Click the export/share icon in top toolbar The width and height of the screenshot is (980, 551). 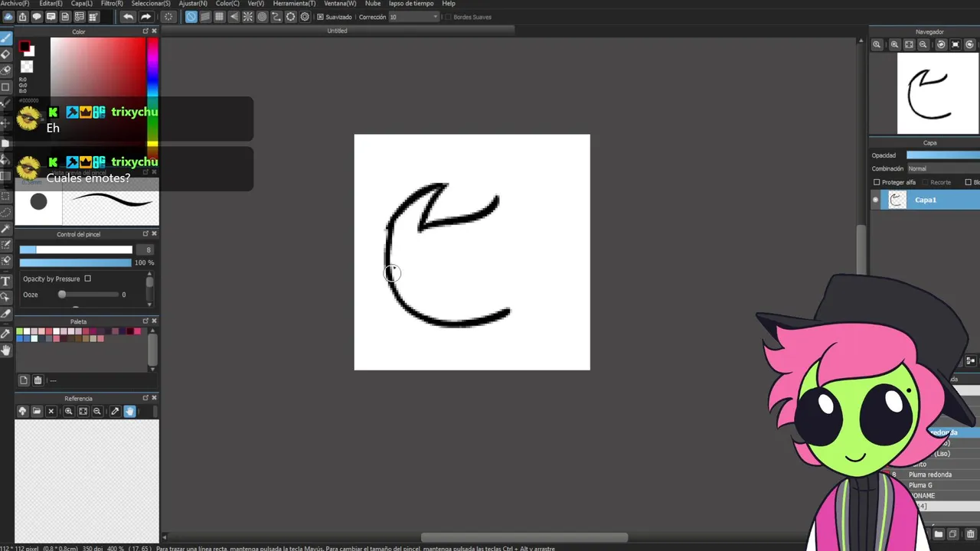point(22,17)
